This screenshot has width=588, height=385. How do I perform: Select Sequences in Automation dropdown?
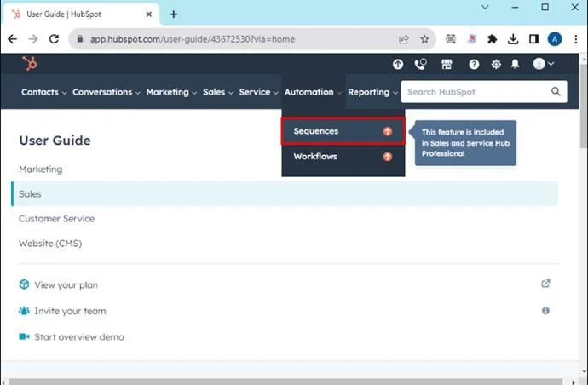[343, 131]
